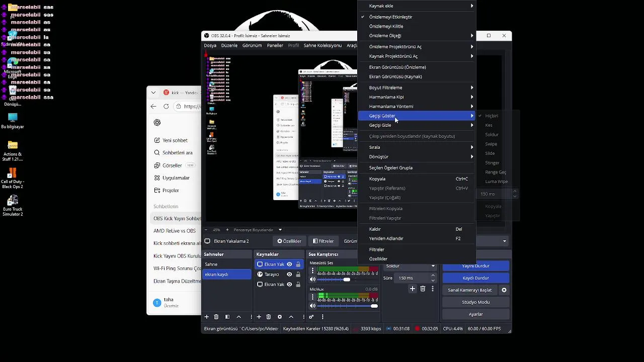The width and height of the screenshot is (644, 362).
Task: Open the Dosya menu in OBS
Action: pos(210,45)
